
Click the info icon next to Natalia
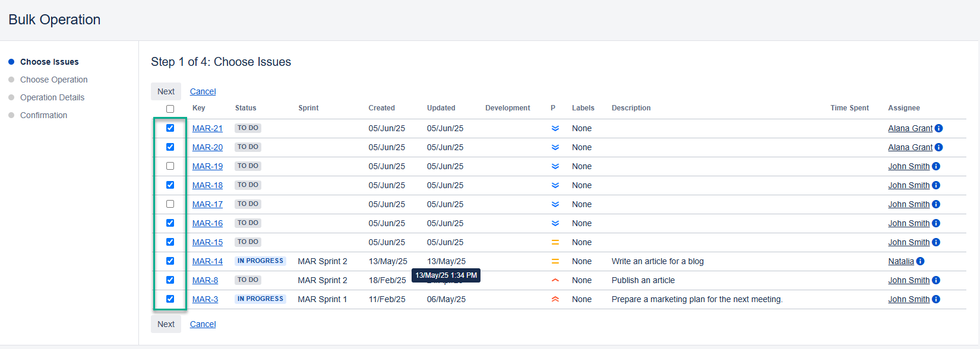[x=921, y=261]
